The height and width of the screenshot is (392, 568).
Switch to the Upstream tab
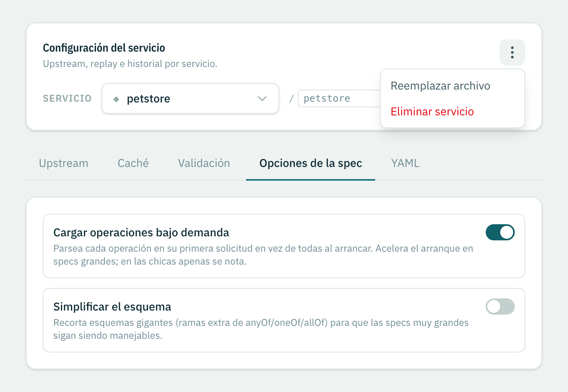64,163
